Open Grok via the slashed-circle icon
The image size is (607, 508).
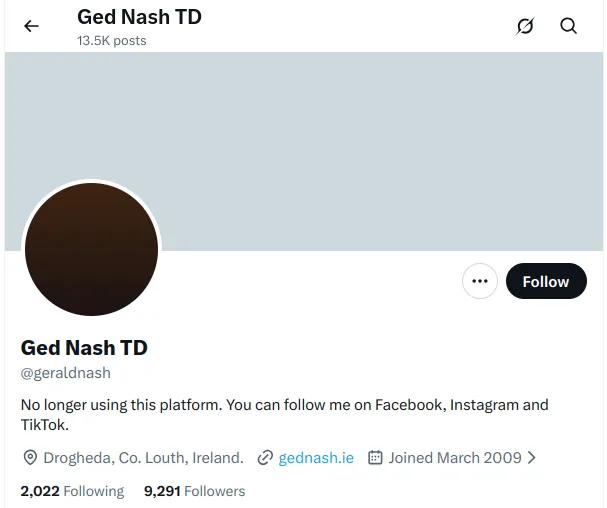click(525, 27)
